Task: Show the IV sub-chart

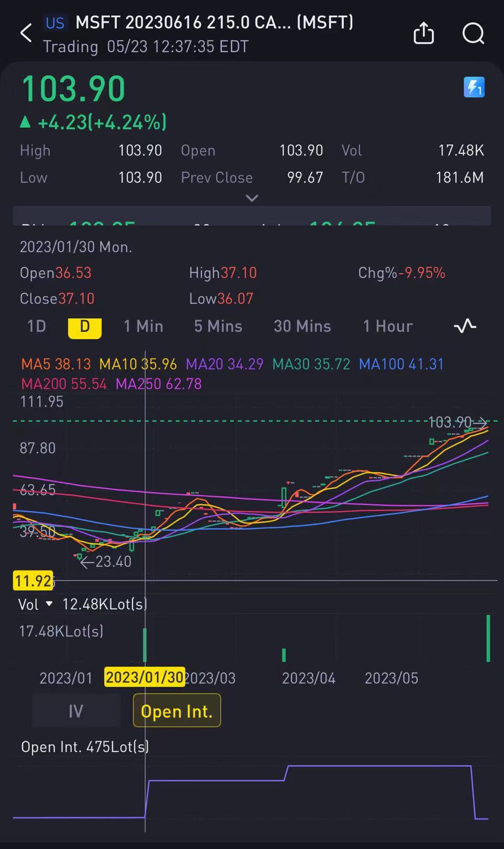Action: pyautogui.click(x=76, y=711)
